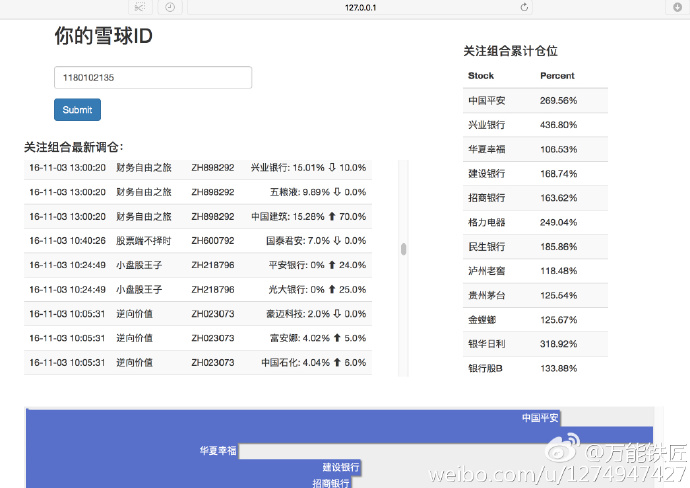Click 金螳螂 in the holdings table
Screen dimensions: 690x488
point(482,319)
